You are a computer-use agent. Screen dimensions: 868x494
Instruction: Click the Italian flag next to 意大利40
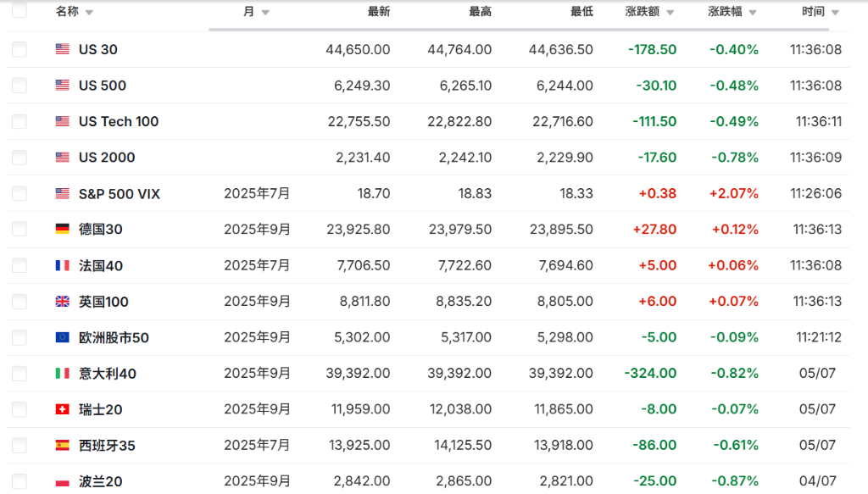pyautogui.click(x=61, y=373)
